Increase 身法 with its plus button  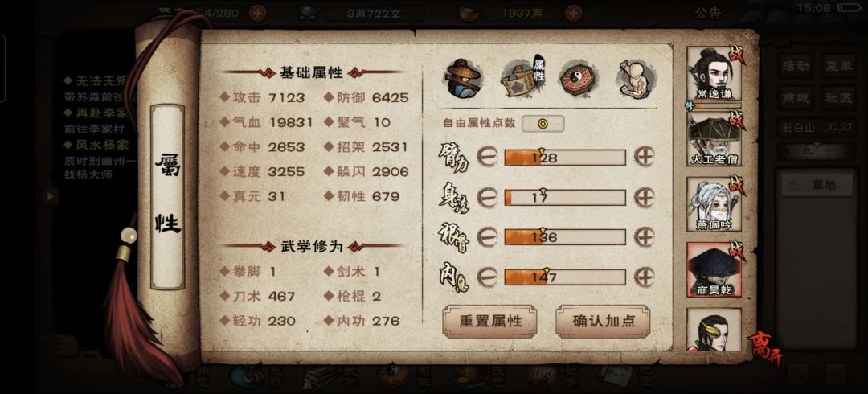point(644,197)
